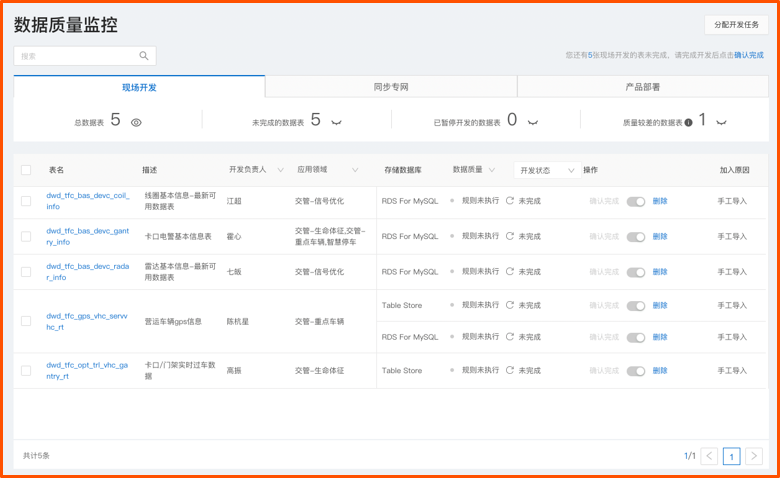The height and width of the screenshot is (478, 780).
Task: Expand 未完成的数据表 chevron
Action: coord(336,122)
